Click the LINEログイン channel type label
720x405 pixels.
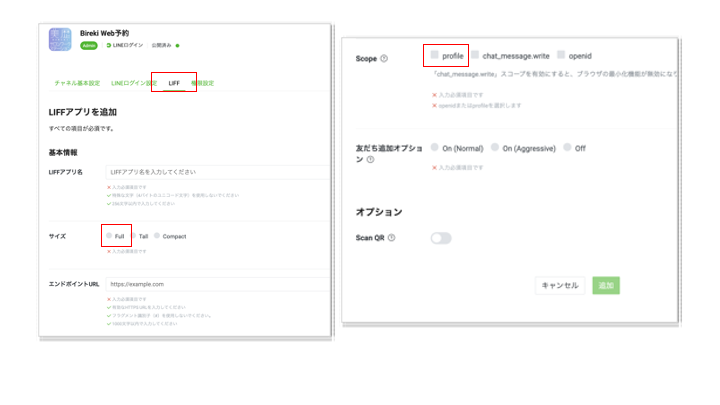[x=125, y=46]
